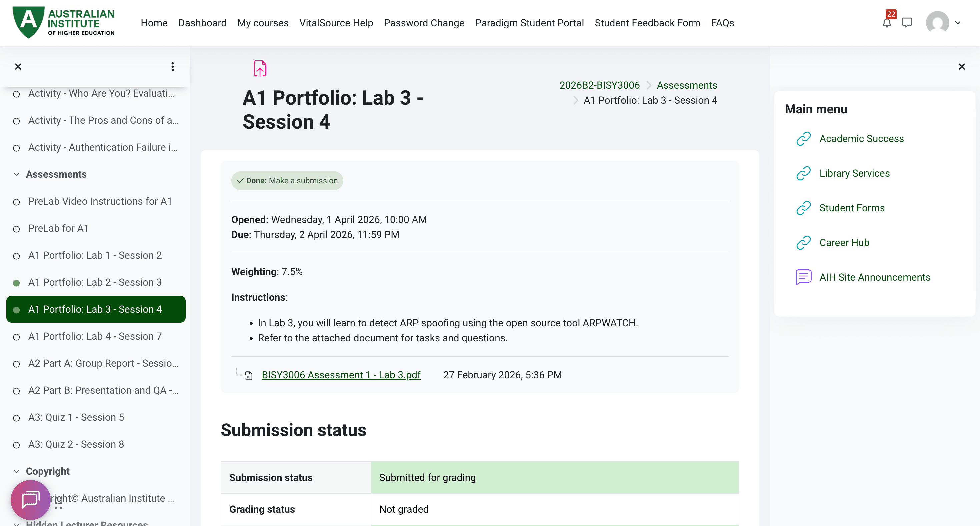Click the PDF file icon for Lab 3
The image size is (980, 526).
[248, 375]
